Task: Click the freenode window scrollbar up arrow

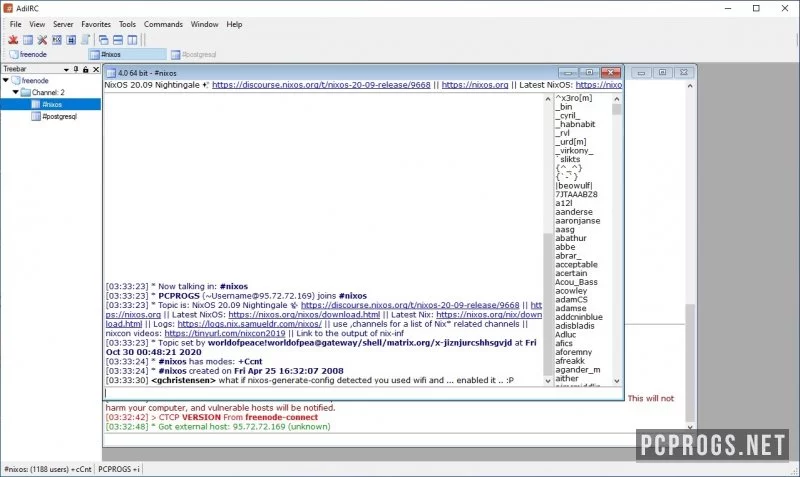Action: pos(690,86)
